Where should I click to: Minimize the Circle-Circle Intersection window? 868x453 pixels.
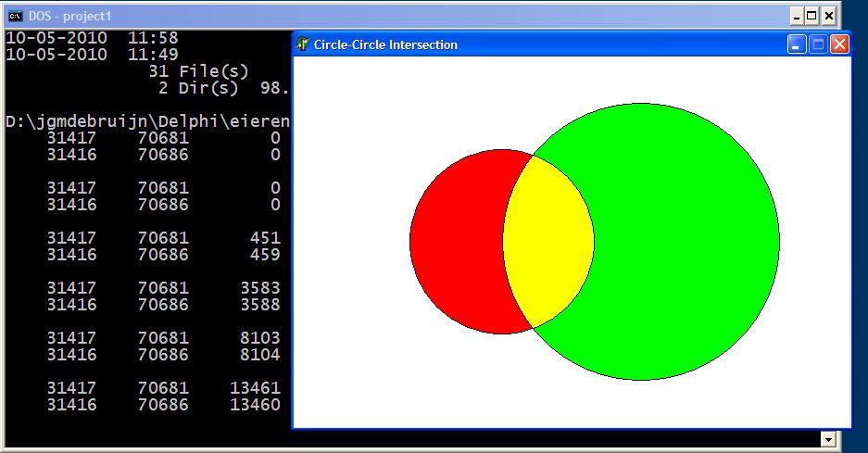(x=797, y=44)
